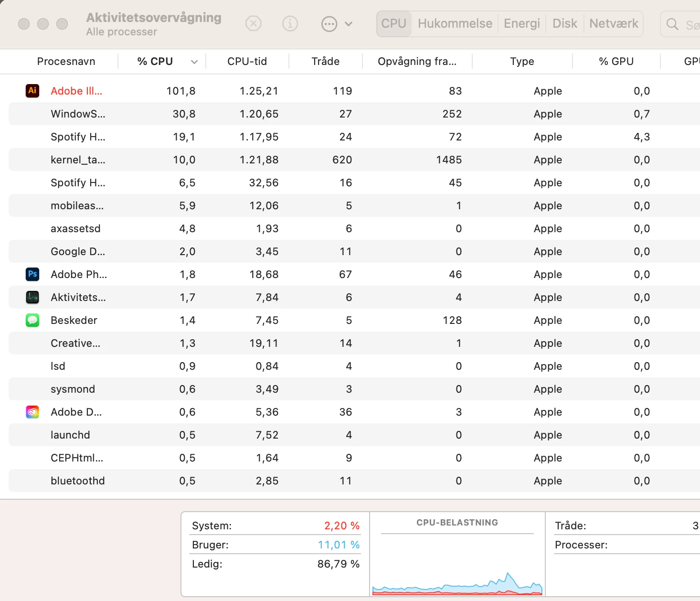Toggle sort arrow on % CPU column
700x601 pixels.
pyautogui.click(x=194, y=62)
